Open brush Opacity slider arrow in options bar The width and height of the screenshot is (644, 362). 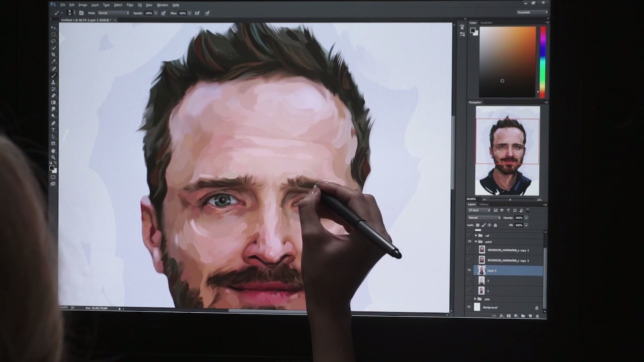156,13
